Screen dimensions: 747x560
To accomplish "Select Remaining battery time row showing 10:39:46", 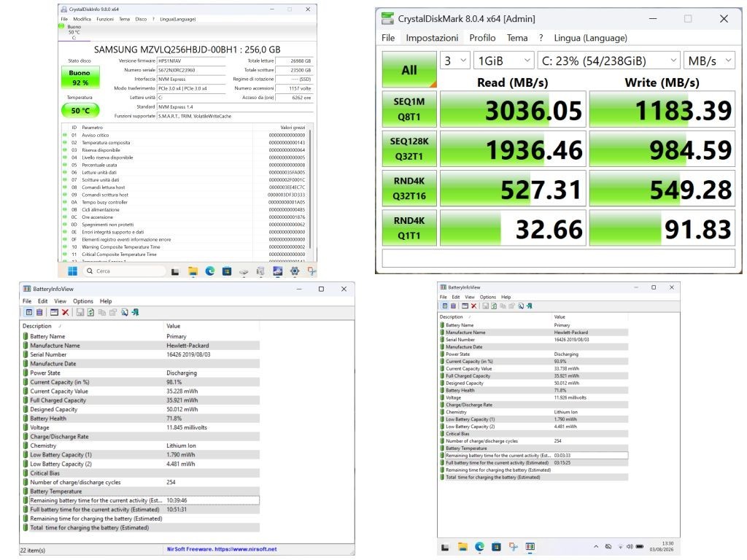I will [141, 500].
